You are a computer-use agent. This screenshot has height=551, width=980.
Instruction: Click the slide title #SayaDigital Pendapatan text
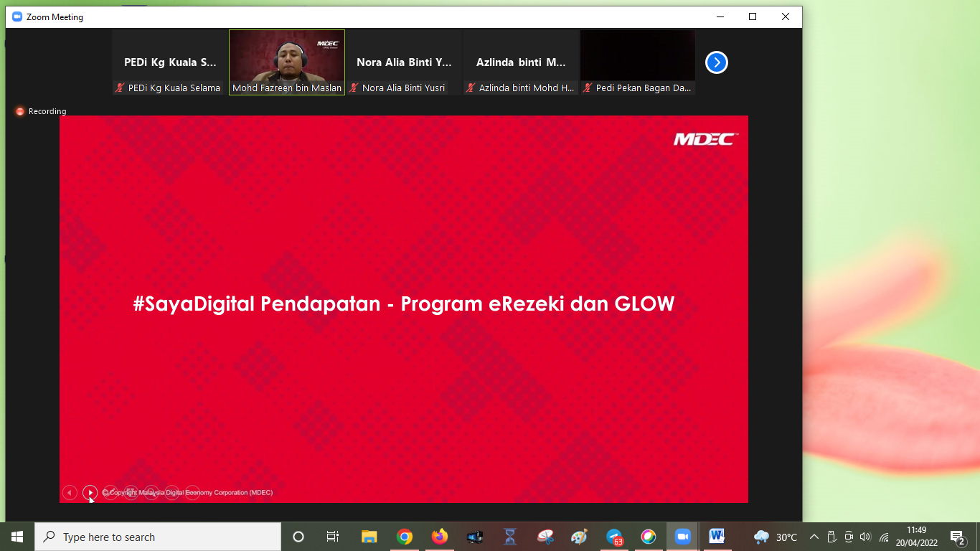pyautogui.click(x=404, y=303)
